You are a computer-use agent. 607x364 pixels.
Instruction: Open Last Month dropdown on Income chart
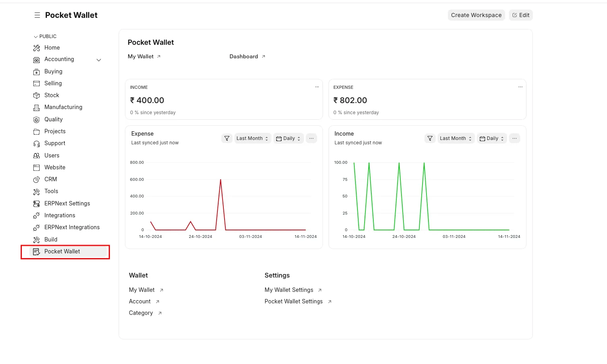[x=456, y=138]
